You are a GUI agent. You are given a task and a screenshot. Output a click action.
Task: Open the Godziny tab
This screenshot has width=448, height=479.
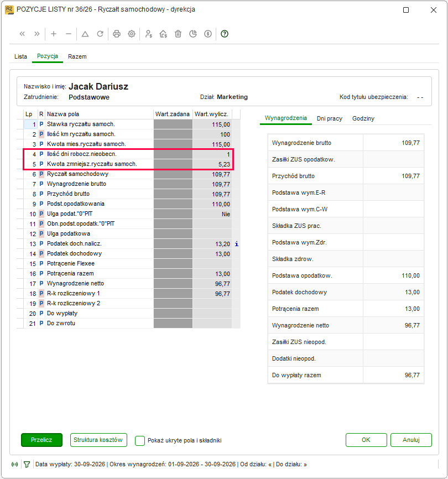[x=363, y=118]
